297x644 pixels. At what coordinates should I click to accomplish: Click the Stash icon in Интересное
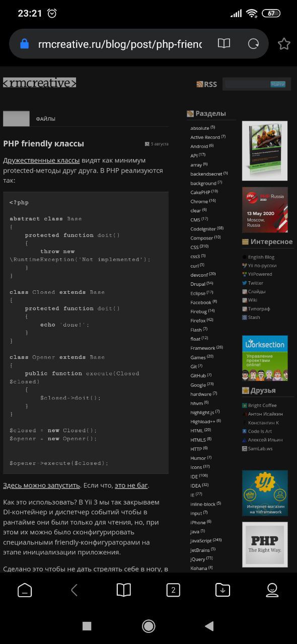(245, 317)
